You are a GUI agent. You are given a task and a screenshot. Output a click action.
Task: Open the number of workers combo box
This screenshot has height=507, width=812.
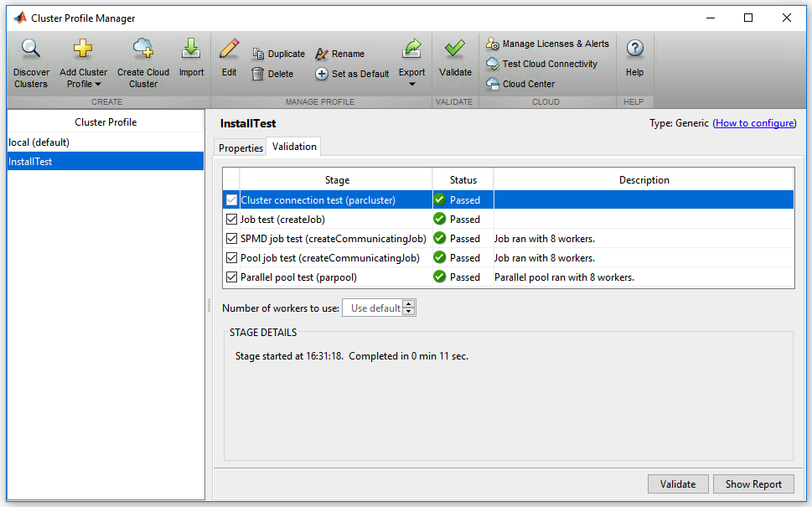[x=374, y=308]
